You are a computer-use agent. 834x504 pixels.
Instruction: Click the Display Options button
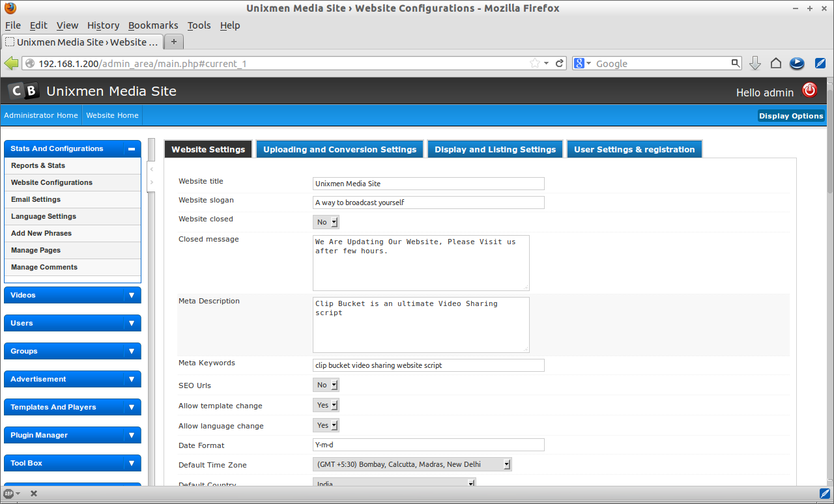click(x=791, y=116)
